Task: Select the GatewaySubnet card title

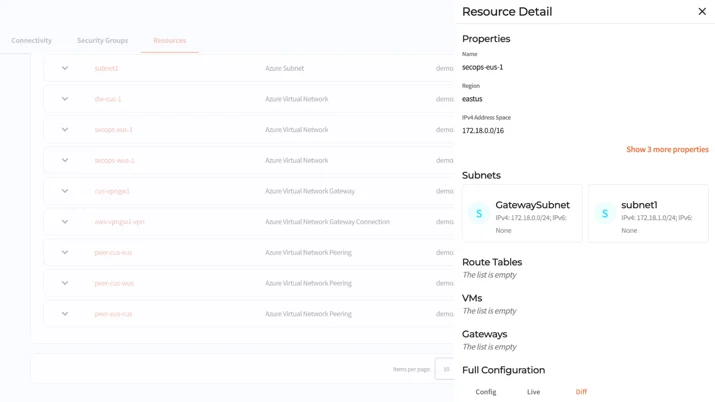Action: 533,205
